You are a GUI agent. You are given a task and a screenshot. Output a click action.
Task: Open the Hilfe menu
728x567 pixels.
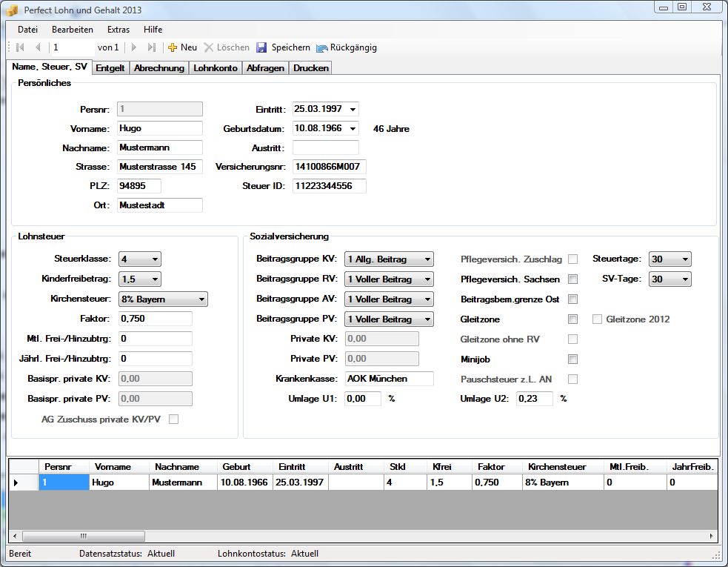click(153, 30)
